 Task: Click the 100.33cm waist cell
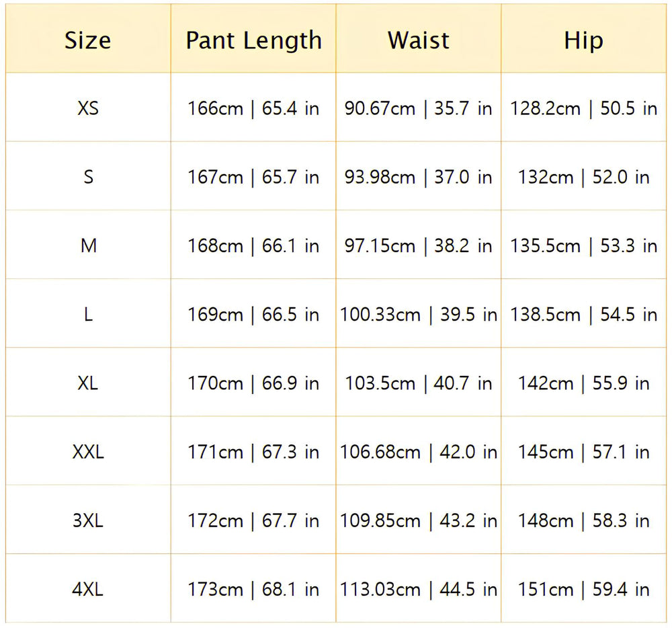tap(418, 315)
